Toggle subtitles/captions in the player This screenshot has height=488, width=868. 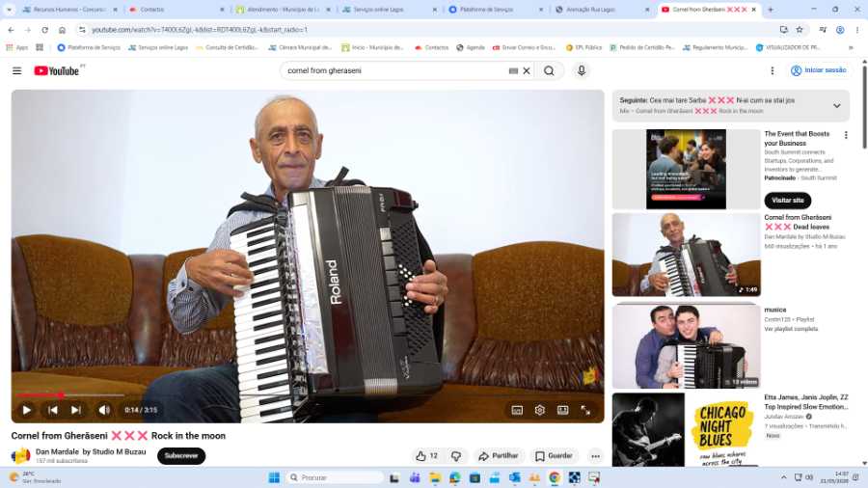[x=517, y=410]
